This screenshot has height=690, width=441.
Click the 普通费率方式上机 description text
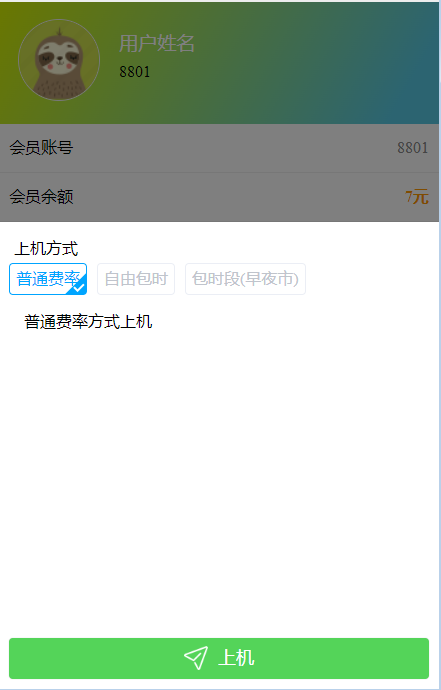pos(88,322)
